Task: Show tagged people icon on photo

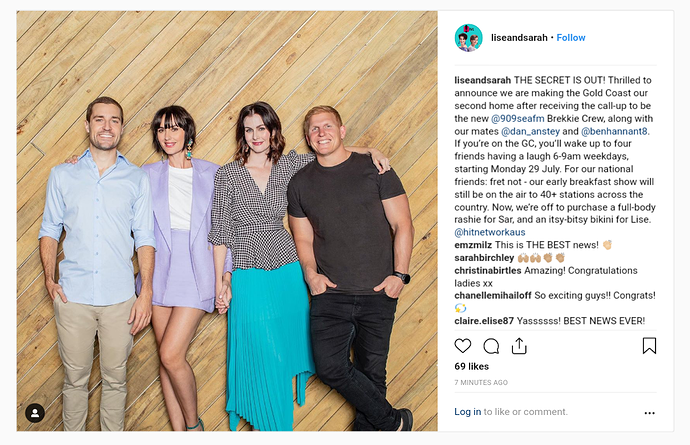Action: (35, 413)
